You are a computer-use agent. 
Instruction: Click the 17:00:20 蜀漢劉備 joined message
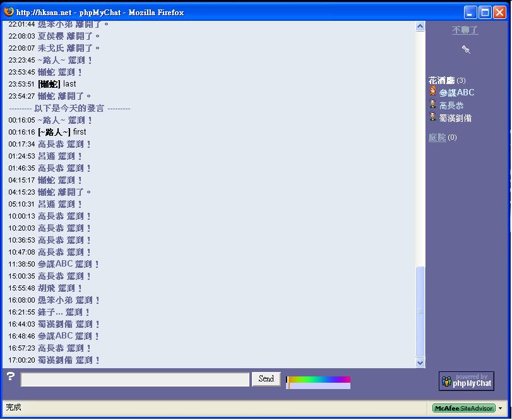click(x=54, y=360)
